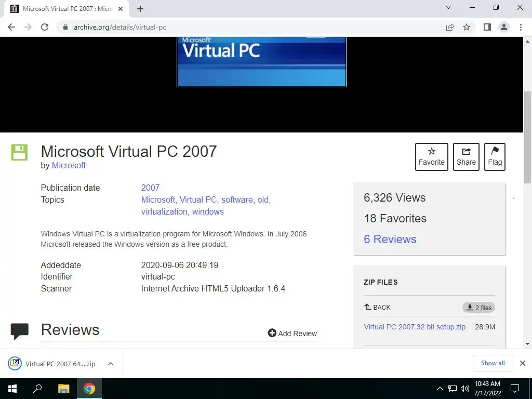Open File Explorer from taskbar
The height and width of the screenshot is (399, 532).
[x=63, y=389]
